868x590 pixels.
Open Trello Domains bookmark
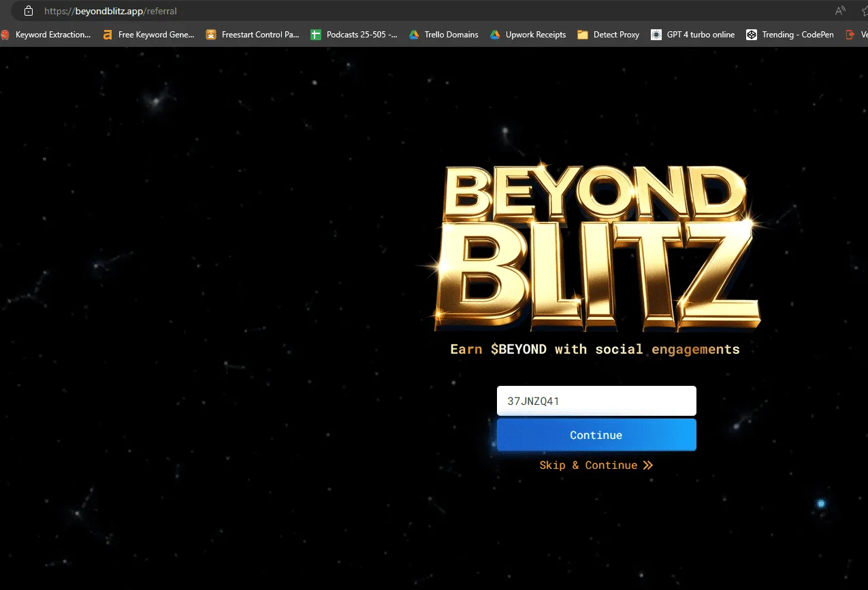[443, 35]
